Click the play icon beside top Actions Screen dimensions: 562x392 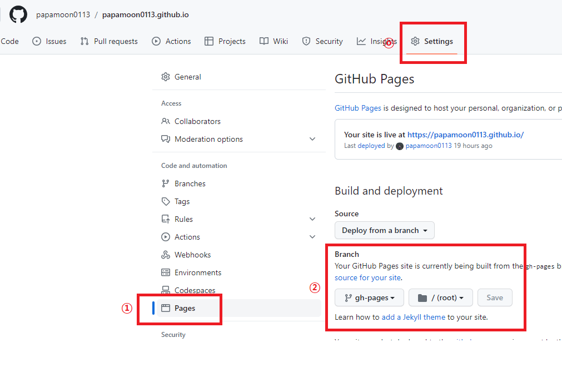coord(156,41)
